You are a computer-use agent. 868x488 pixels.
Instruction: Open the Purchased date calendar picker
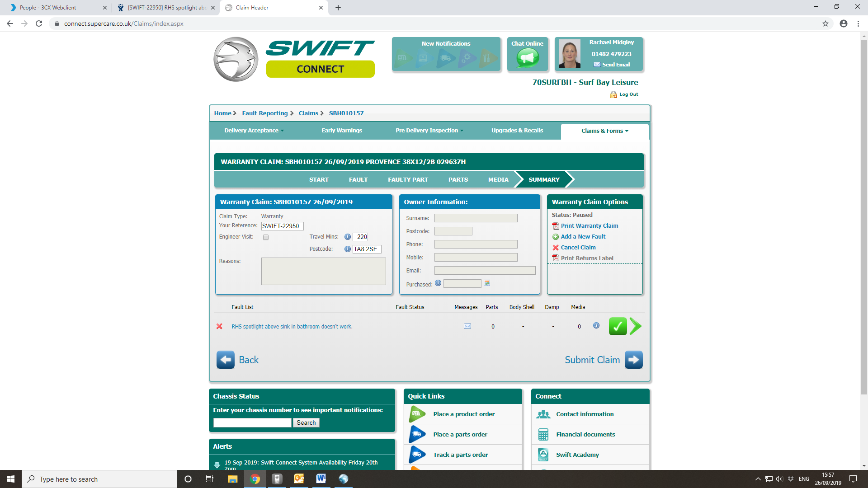[x=487, y=283]
